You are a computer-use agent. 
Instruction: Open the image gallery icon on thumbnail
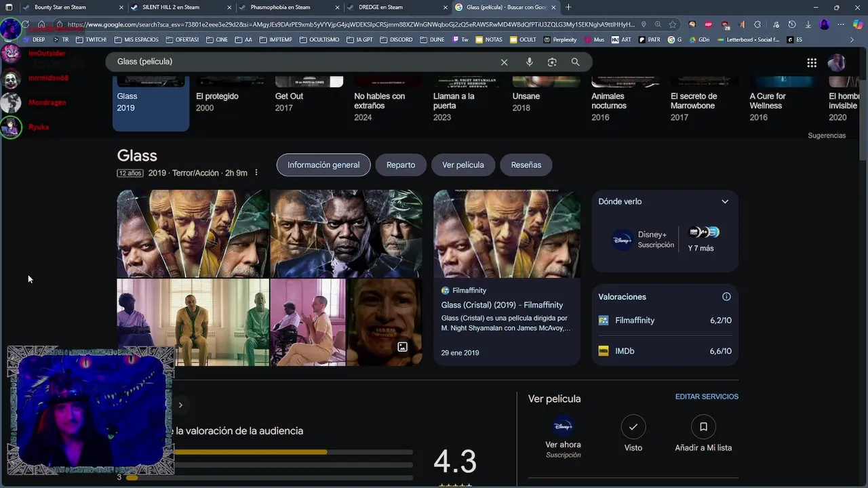[402, 347]
